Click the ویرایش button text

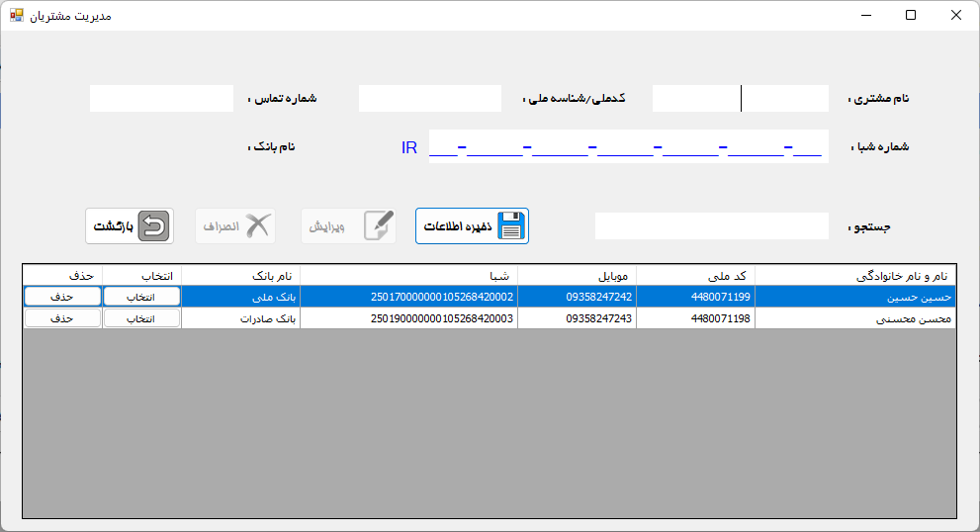327,226
